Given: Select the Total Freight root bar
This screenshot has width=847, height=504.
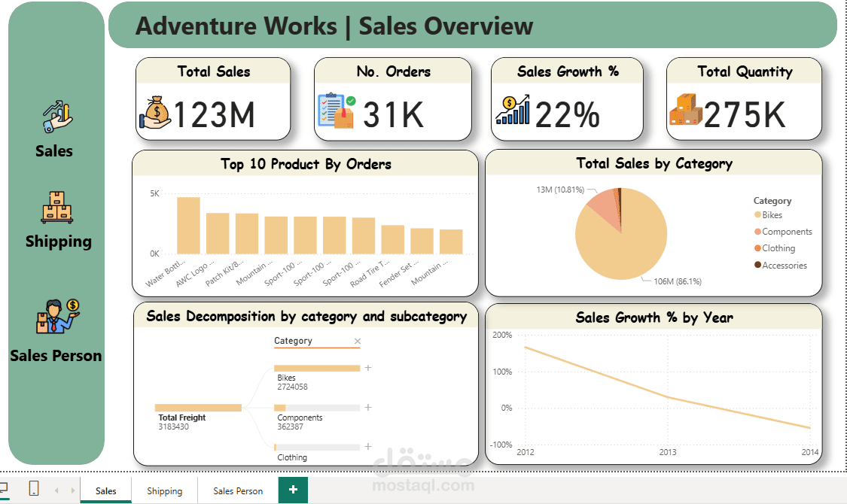Looking at the screenshot, I should point(198,408).
